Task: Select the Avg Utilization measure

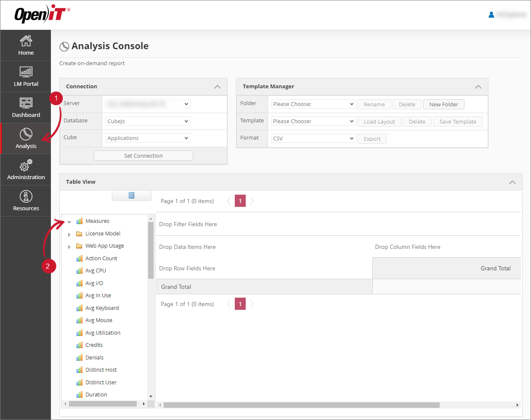Action: [x=103, y=333]
